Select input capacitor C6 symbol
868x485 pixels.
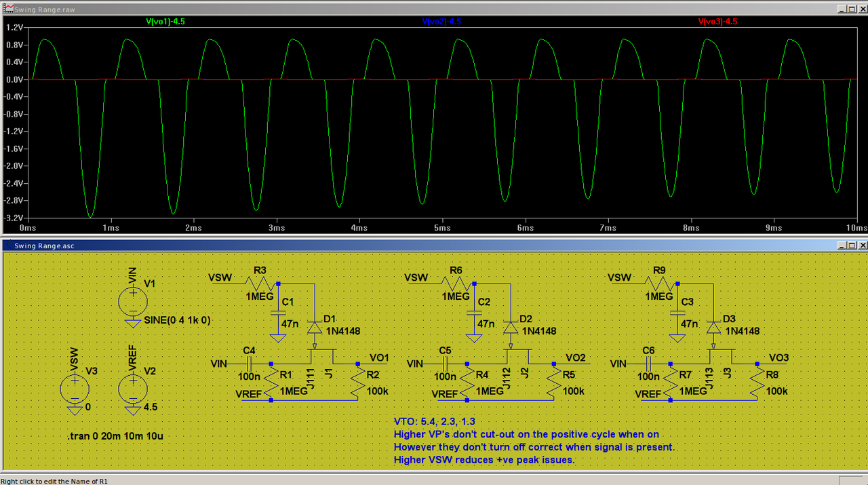tap(648, 364)
